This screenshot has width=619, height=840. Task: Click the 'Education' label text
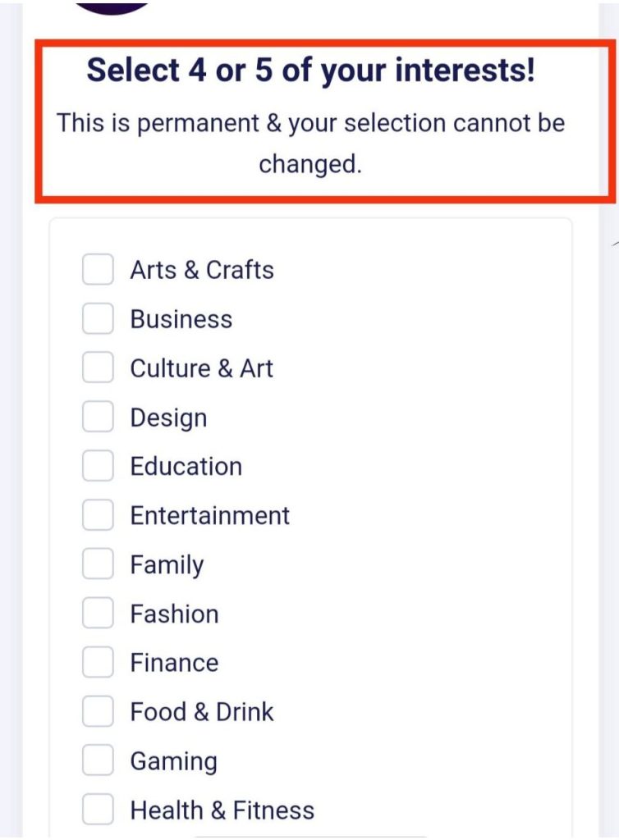click(x=186, y=467)
